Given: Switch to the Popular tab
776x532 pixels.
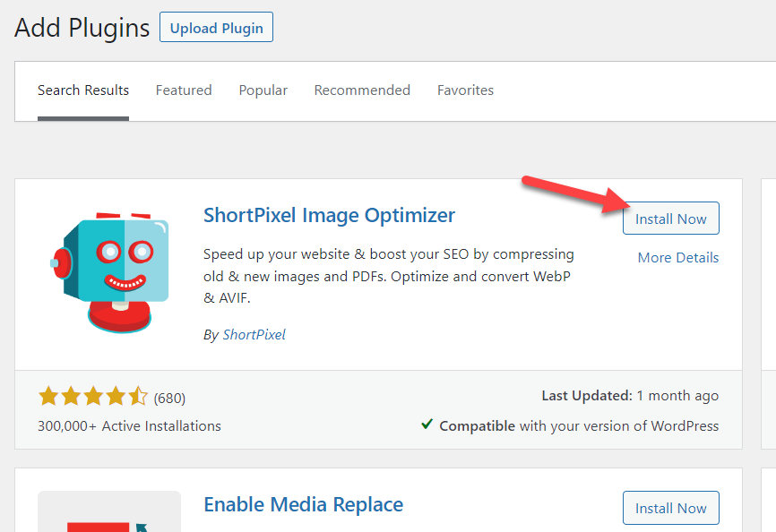Looking at the screenshot, I should point(263,90).
